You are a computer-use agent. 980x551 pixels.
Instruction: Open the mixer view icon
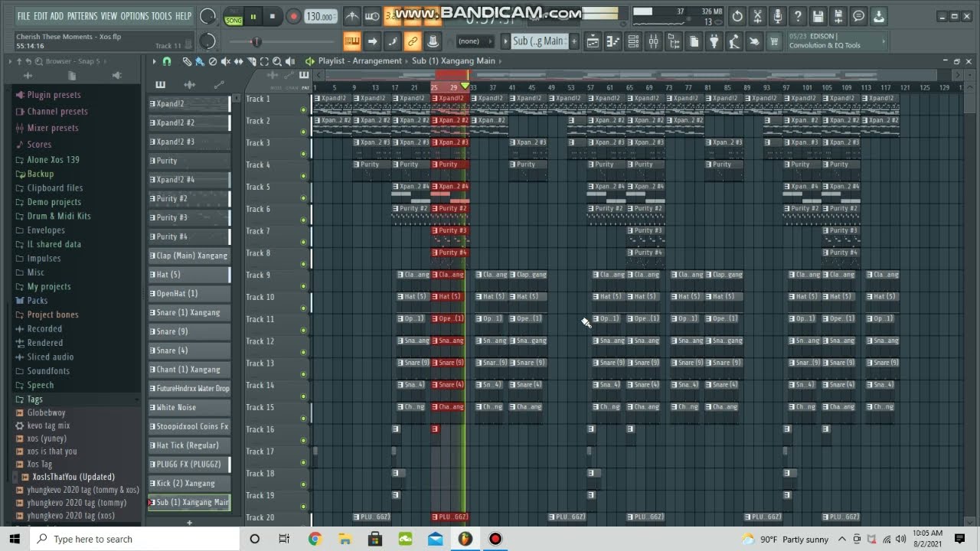pos(653,42)
